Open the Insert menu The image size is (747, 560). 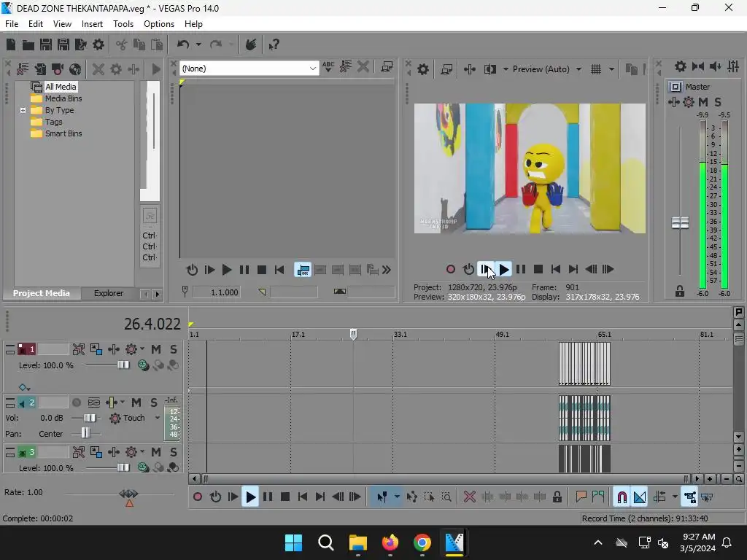[92, 24]
